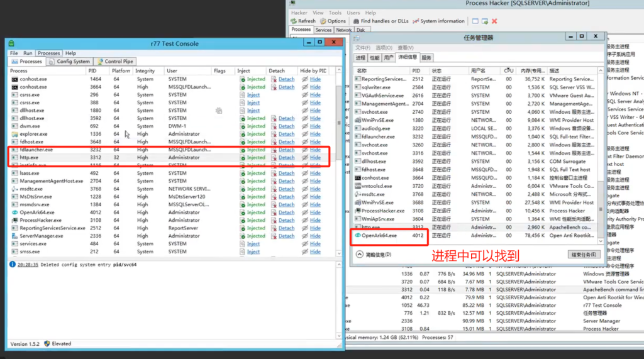The image size is (644, 359).
Task: Sort Task Manager by CPU column
Action: click(x=508, y=70)
